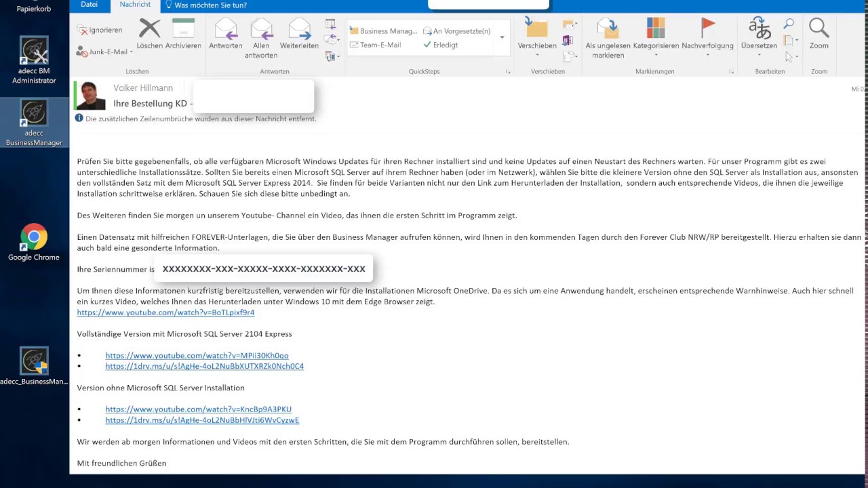The width and height of the screenshot is (868, 488).
Task: Run the Team-E-Mail quick step
Action: tap(376, 45)
